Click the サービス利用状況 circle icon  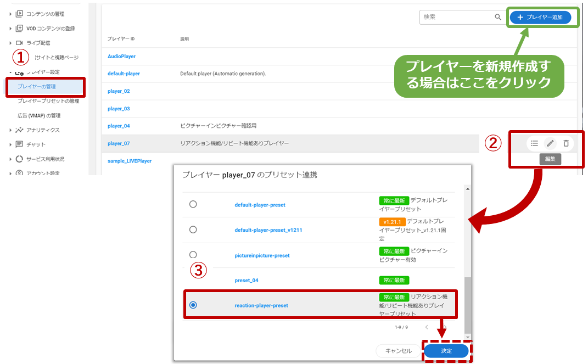[19, 159]
